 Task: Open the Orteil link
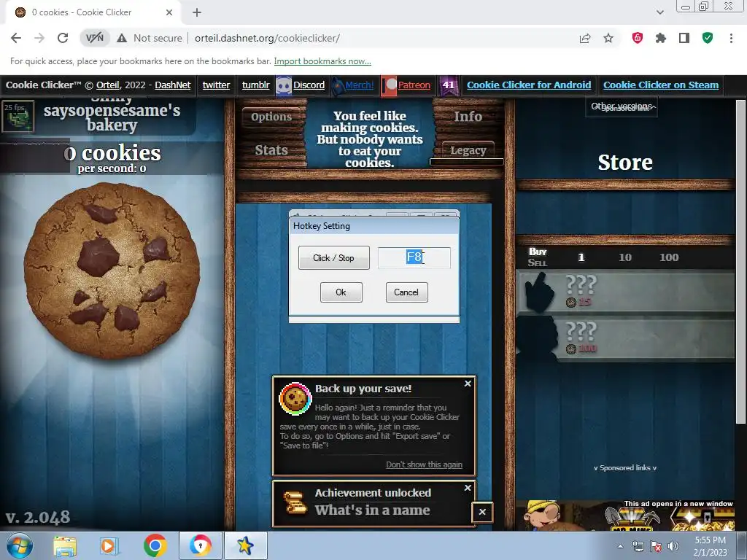coord(108,85)
